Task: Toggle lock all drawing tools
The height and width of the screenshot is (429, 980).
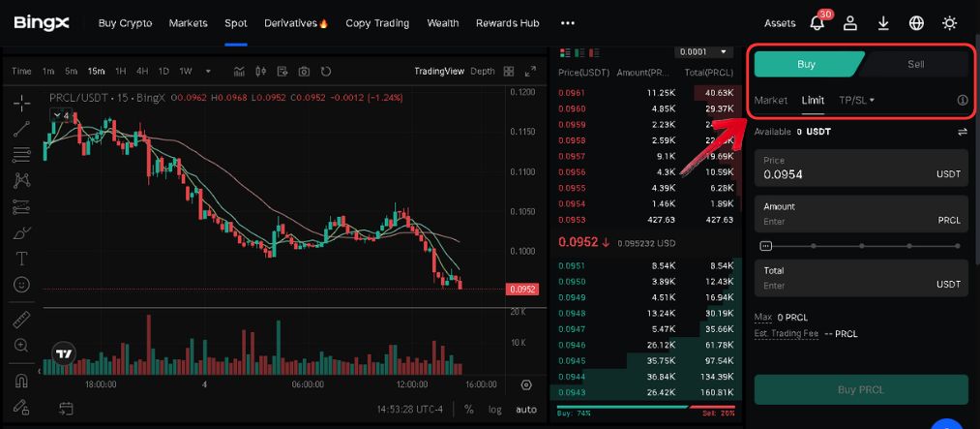Action: pyautogui.click(x=22, y=407)
